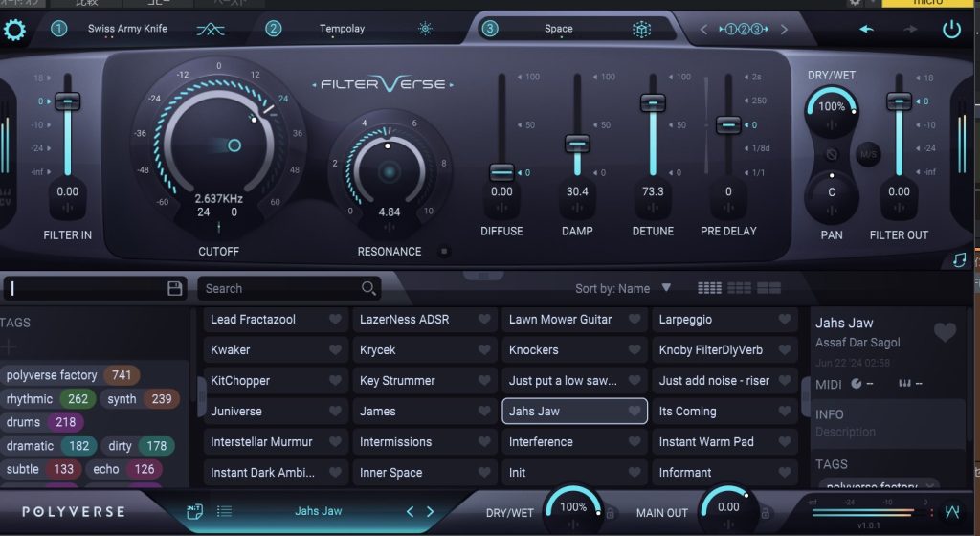The width and height of the screenshot is (980, 536).
Task: Save preset with the floppy disk icon
Action: pyautogui.click(x=175, y=288)
